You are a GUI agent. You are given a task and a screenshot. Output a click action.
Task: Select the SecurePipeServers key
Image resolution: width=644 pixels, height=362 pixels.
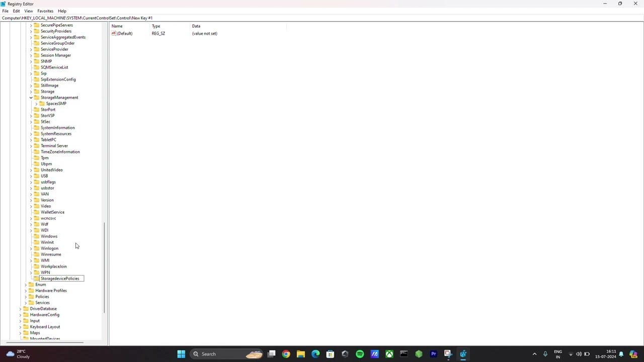[x=56, y=25]
